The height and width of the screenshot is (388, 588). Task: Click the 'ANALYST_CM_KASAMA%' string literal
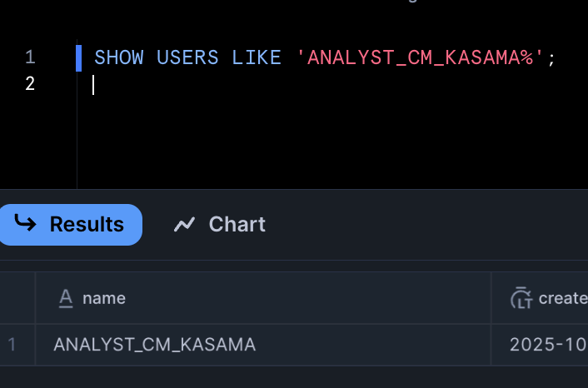(x=421, y=57)
